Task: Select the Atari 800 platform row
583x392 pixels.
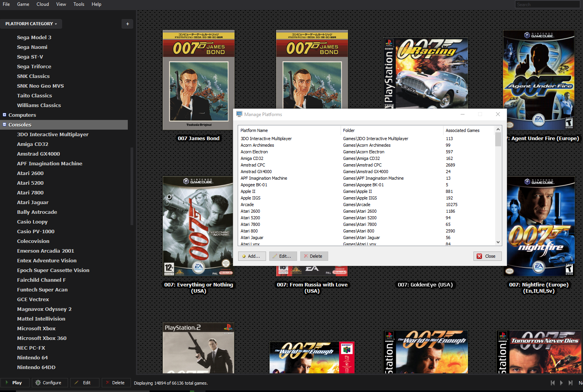Action: pyautogui.click(x=366, y=231)
